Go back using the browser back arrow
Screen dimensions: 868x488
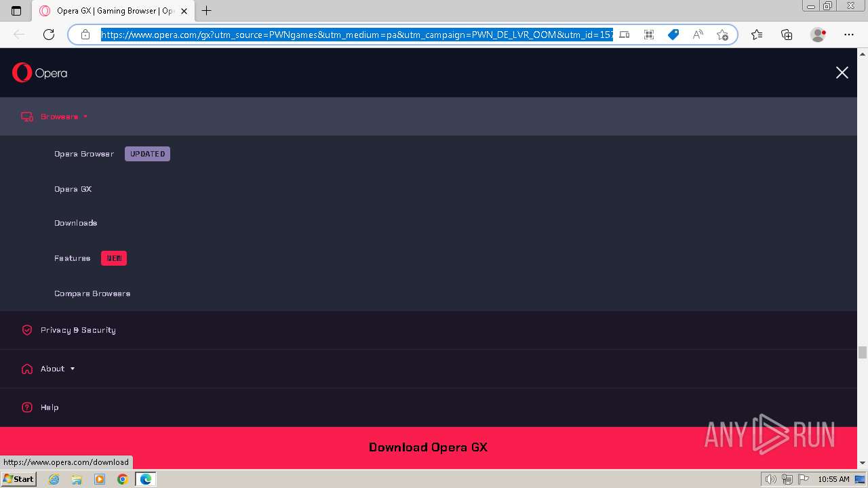pyautogui.click(x=19, y=35)
